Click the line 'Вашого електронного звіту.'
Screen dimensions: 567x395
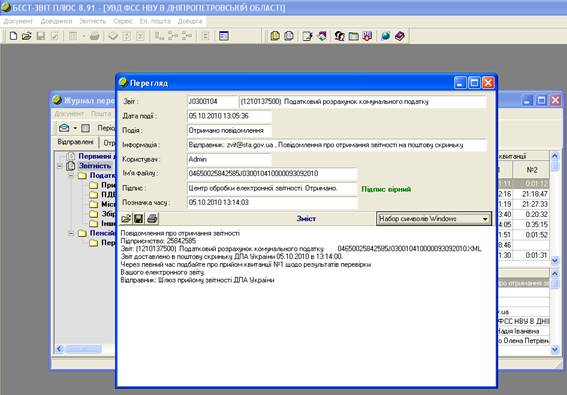click(x=163, y=272)
